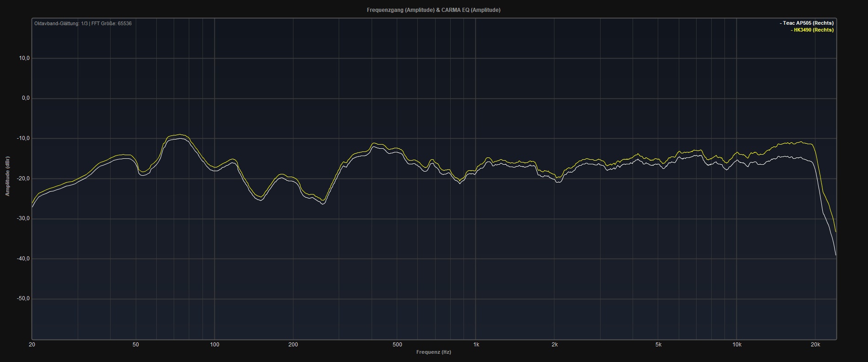Click the -50,0 amplitude tick label
The width and height of the screenshot is (868, 362).
[23, 299]
